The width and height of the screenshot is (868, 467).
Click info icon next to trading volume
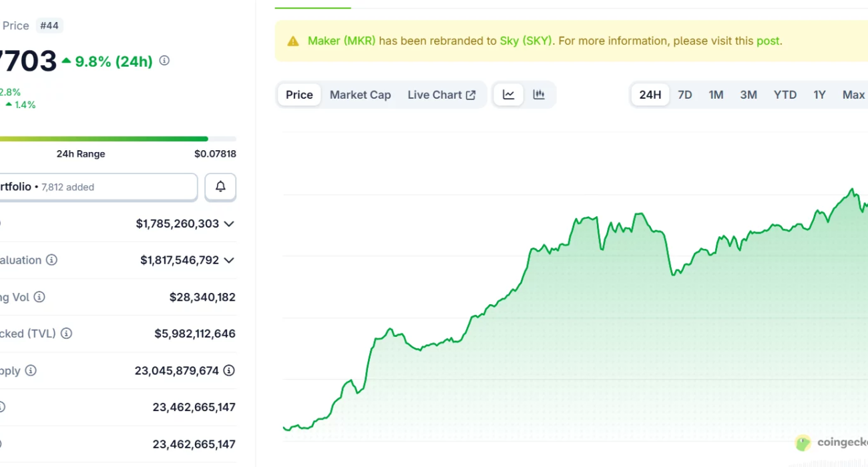click(x=39, y=297)
